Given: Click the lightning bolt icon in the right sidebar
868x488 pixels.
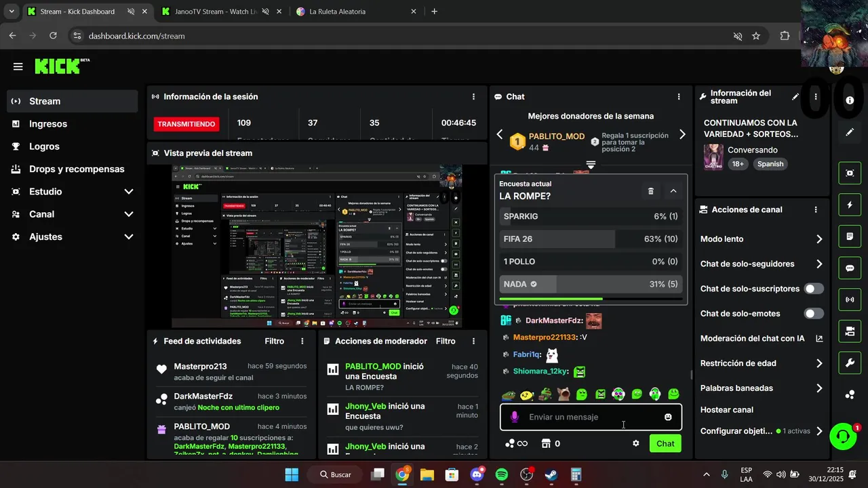Looking at the screenshot, I should click(850, 205).
